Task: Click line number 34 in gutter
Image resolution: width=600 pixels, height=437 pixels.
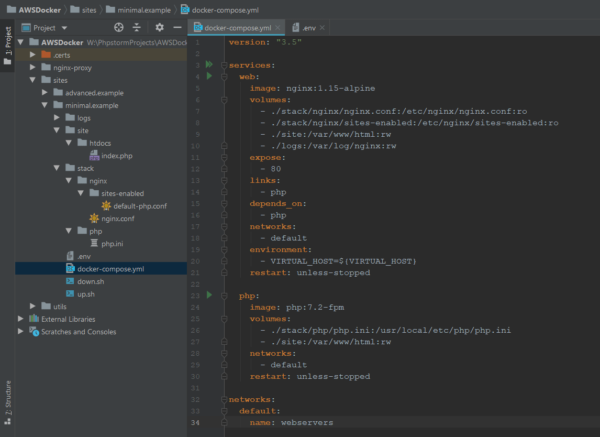Action: click(x=195, y=422)
